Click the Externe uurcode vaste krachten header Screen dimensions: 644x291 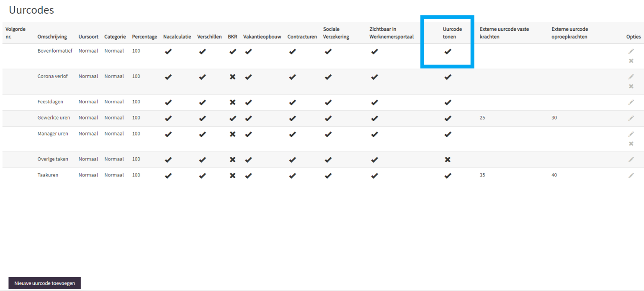coord(504,33)
